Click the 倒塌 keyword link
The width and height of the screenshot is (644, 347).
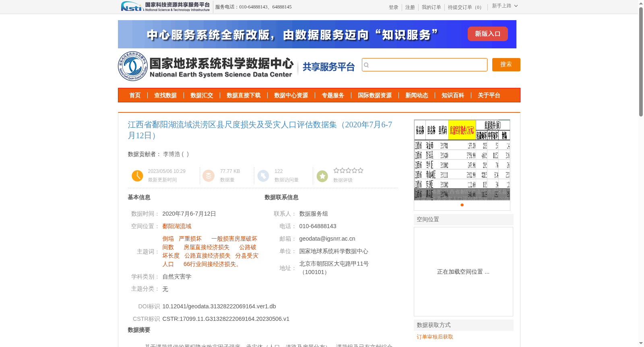[168, 239]
